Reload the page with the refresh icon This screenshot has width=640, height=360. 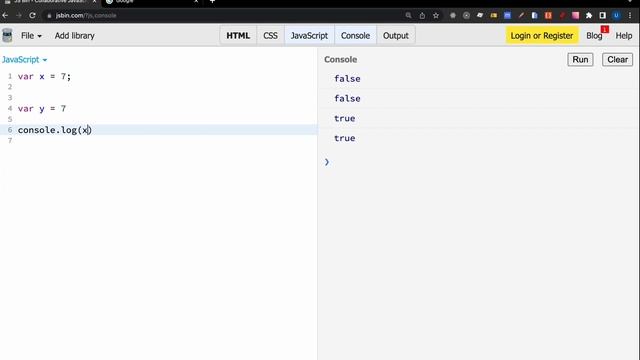coord(32,16)
